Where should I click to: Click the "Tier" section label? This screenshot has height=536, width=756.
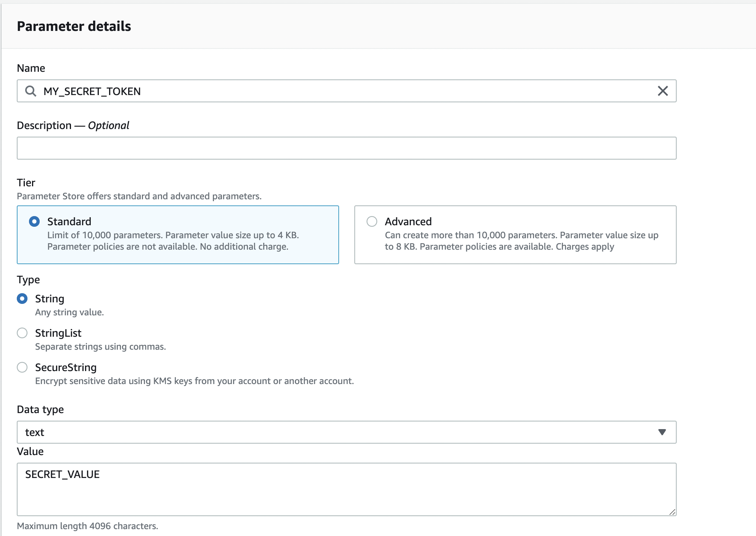(26, 182)
